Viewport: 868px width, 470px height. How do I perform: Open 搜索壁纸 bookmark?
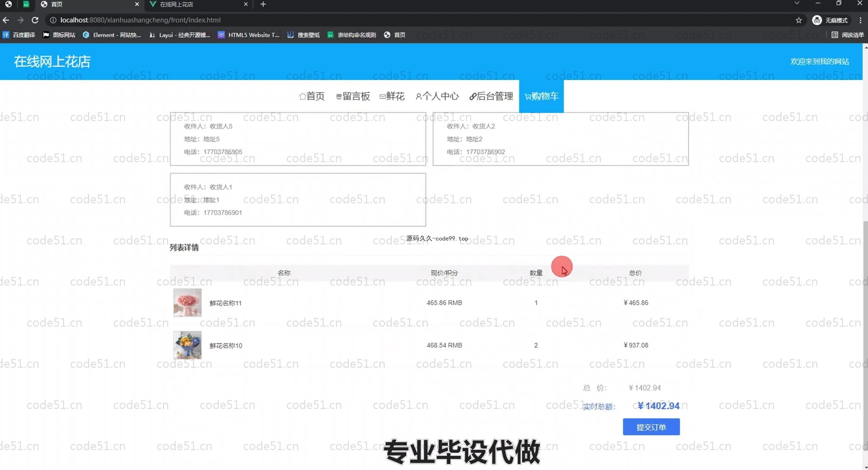coord(303,35)
